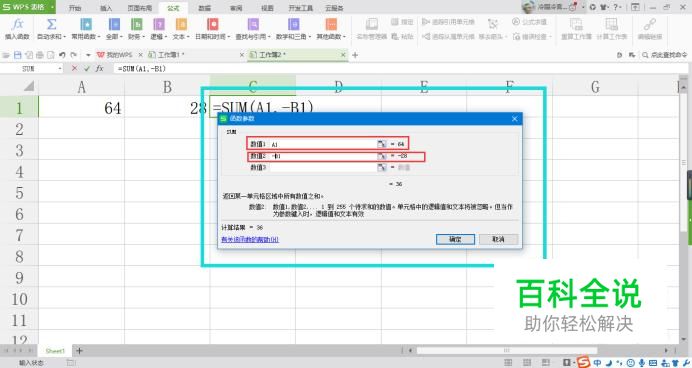The width and height of the screenshot is (692, 368).
Task: Close the 函数参数 dialog
Action: pos(515,119)
